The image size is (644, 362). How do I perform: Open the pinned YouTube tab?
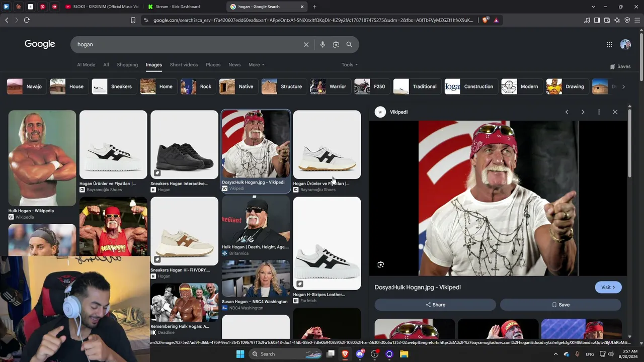pos(54,7)
